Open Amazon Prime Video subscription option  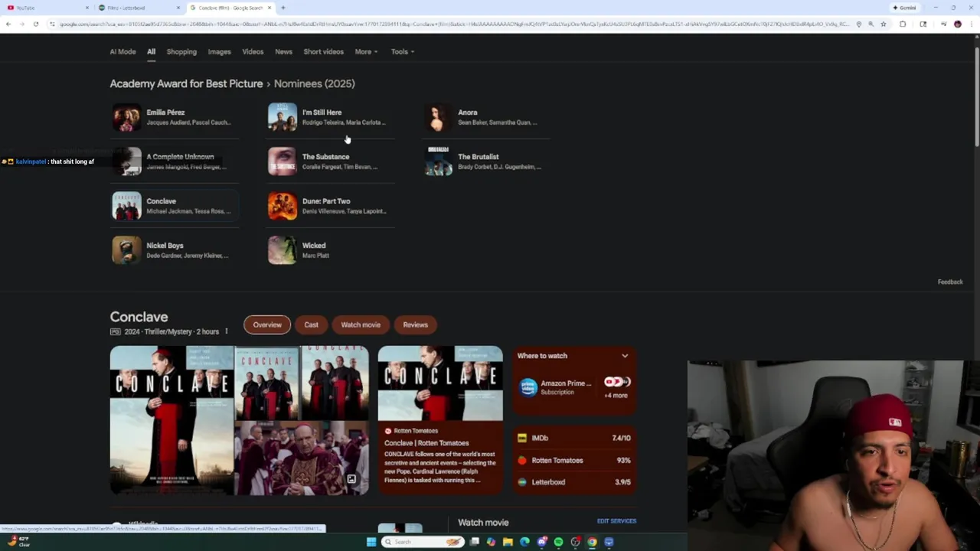pos(556,387)
